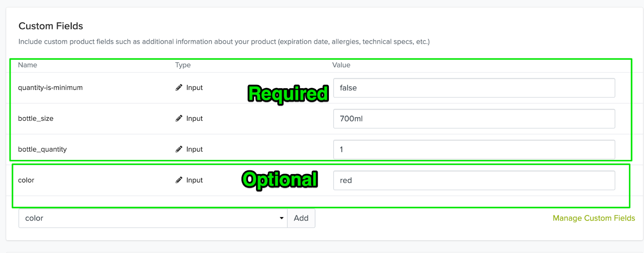Click the pencil icon in bottle_size row
Screen dimensions: 644x253
[179, 118]
